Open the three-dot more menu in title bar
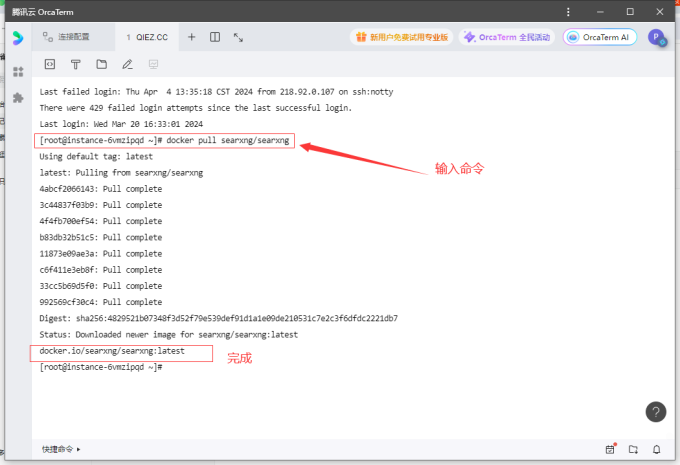This screenshot has width=680, height=465. click(568, 12)
